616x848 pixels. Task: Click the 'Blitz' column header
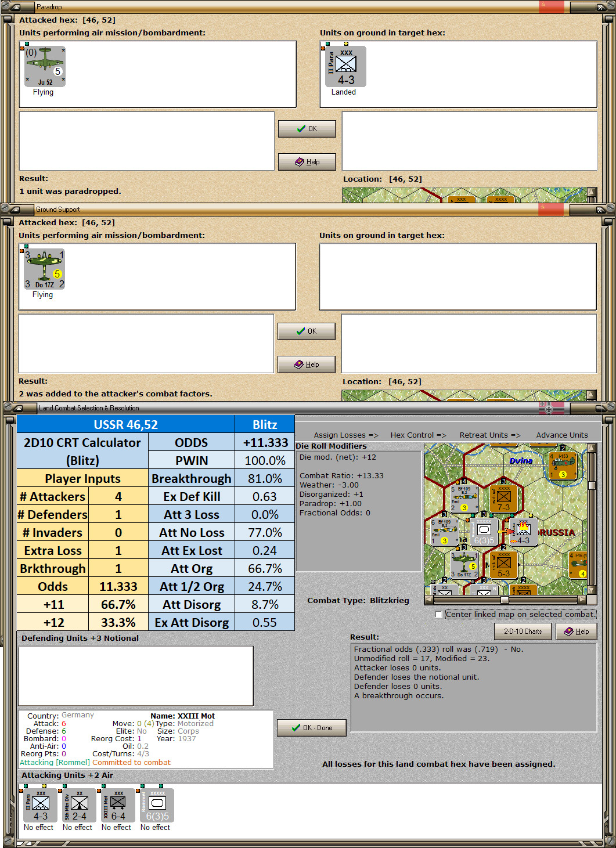point(265,424)
